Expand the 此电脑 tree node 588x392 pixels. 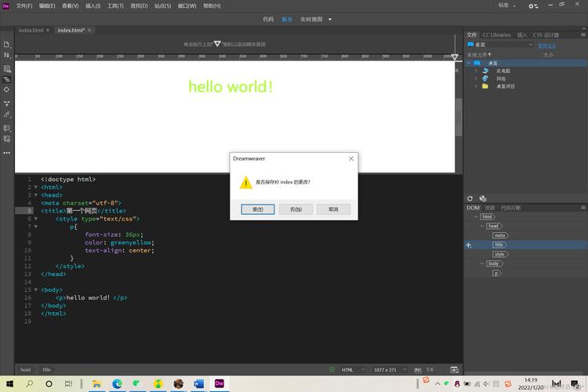click(476, 71)
